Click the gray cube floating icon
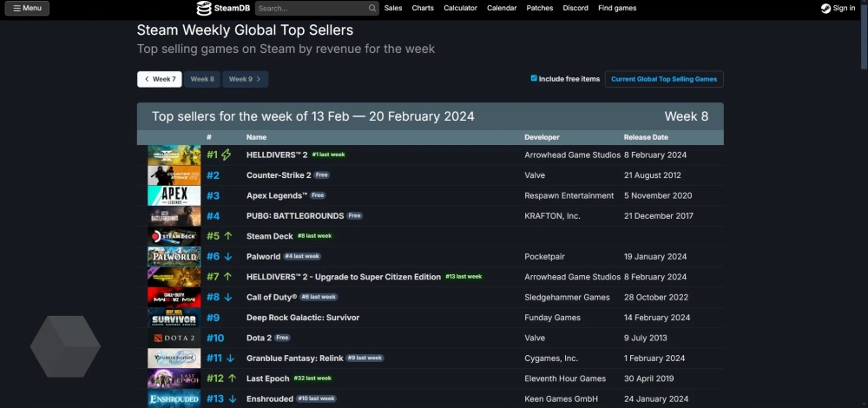 coord(65,346)
